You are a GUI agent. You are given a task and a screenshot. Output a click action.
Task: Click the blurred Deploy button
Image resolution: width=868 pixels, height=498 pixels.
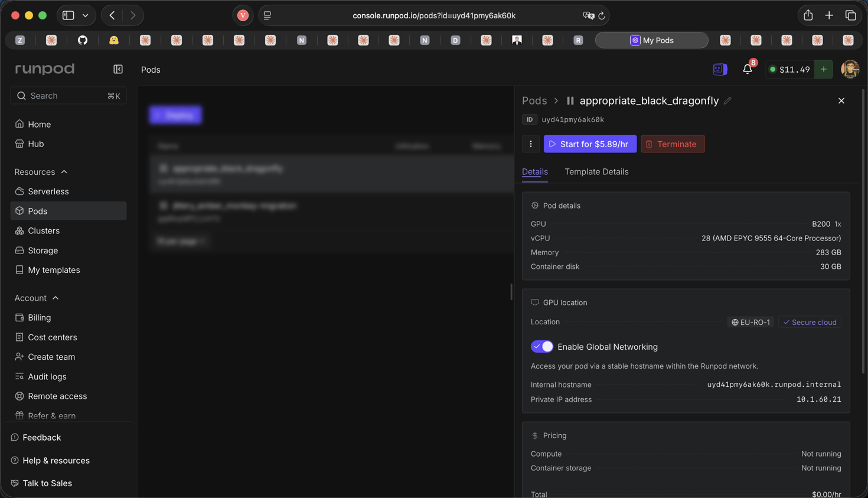pos(175,115)
